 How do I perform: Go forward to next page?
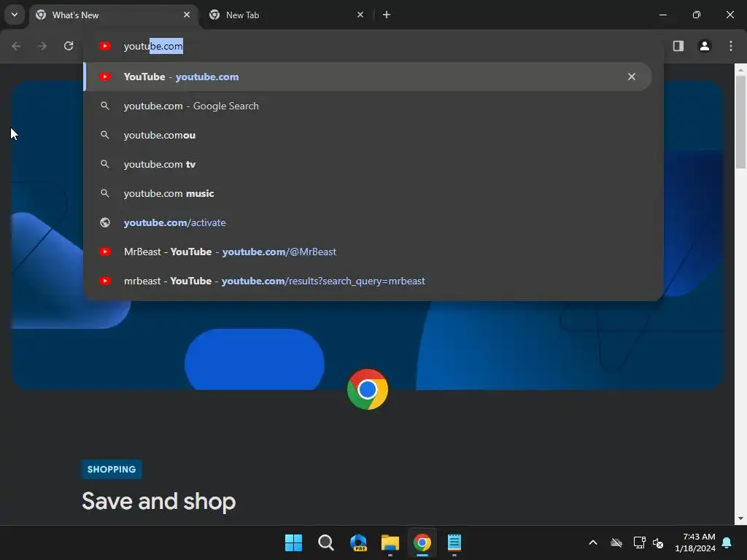point(42,46)
